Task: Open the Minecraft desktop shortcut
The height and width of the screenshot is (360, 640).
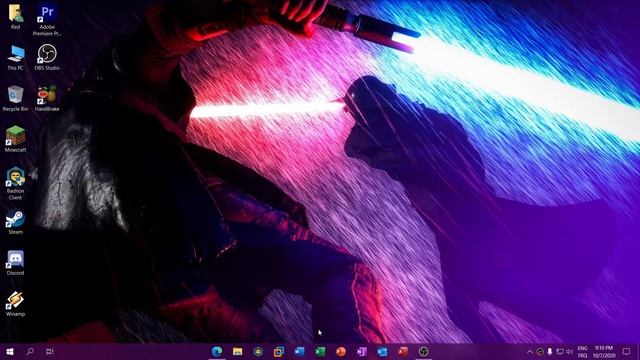Action: tap(16, 139)
